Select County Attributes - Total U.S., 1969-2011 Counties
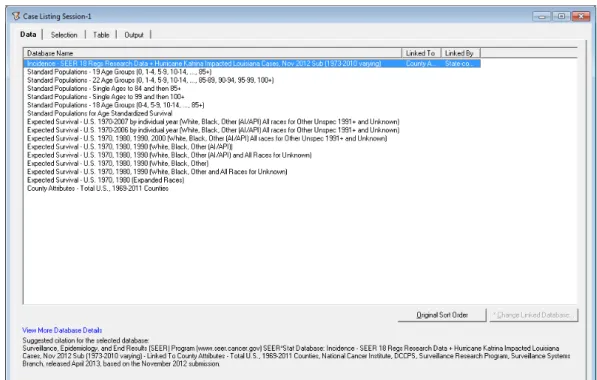This screenshot has width=597, height=380. (98, 188)
